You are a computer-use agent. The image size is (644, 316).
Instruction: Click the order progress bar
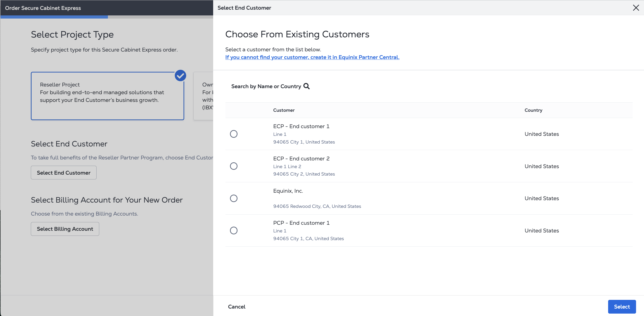point(106,17)
